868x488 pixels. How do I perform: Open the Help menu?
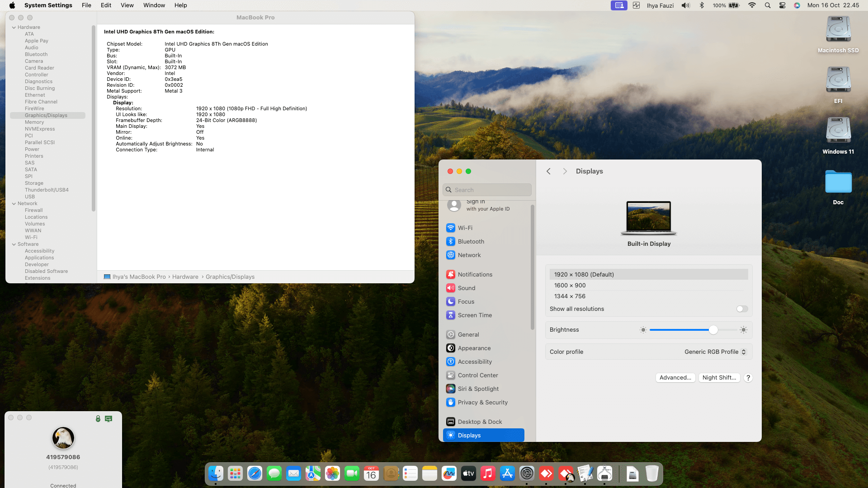(181, 5)
